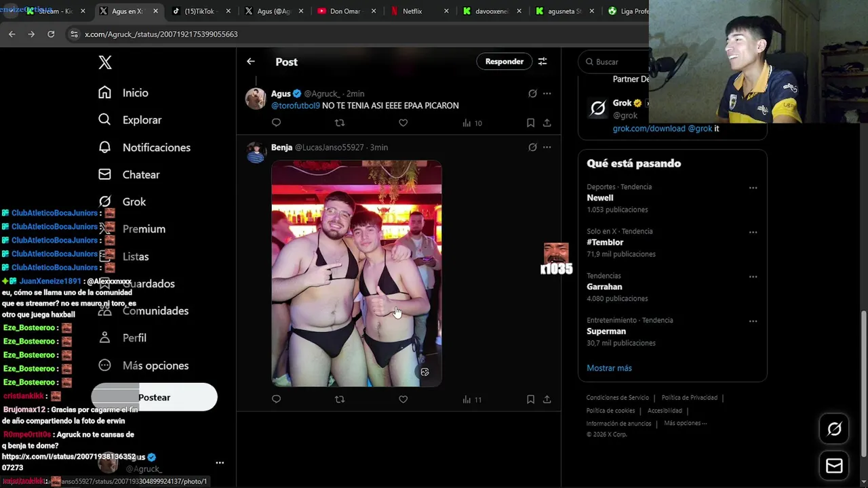Open Inicio in the sidebar
The width and height of the screenshot is (868, 488).
click(x=123, y=93)
